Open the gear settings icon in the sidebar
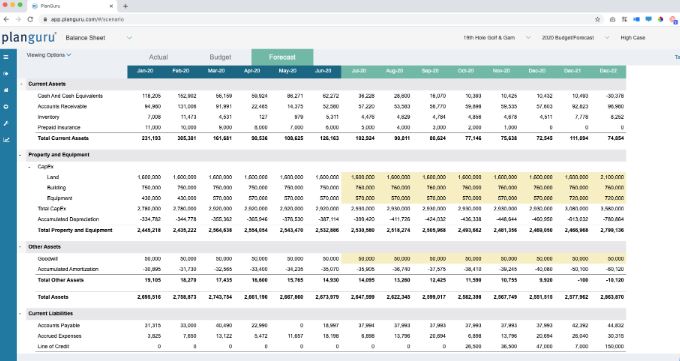This screenshot has width=680, height=361. tap(6, 107)
